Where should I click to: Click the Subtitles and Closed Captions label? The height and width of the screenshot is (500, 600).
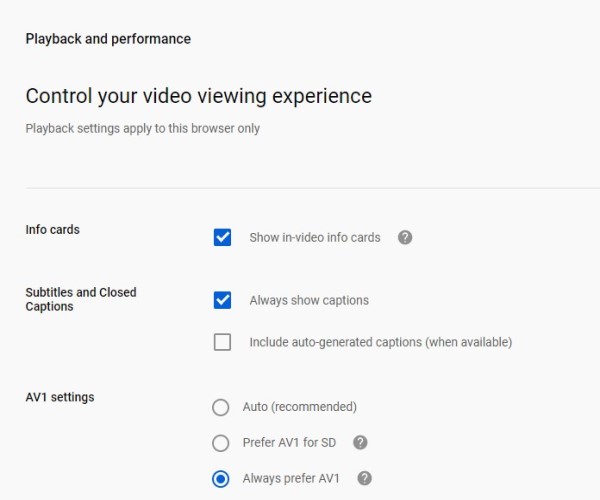point(81,299)
